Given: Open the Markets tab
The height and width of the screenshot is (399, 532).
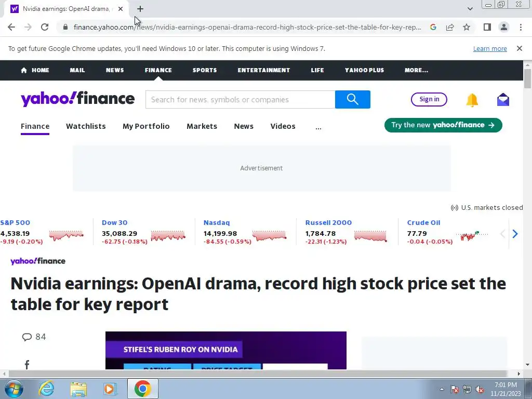Looking at the screenshot, I should (x=202, y=126).
